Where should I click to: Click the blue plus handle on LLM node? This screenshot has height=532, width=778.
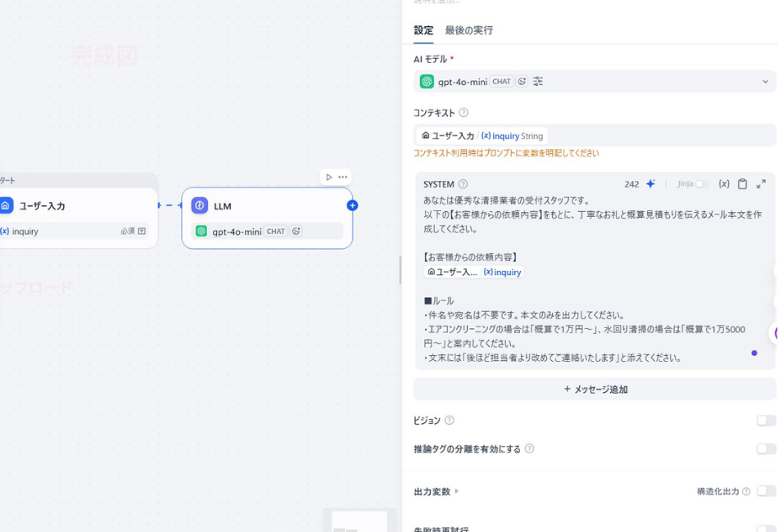pyautogui.click(x=352, y=205)
